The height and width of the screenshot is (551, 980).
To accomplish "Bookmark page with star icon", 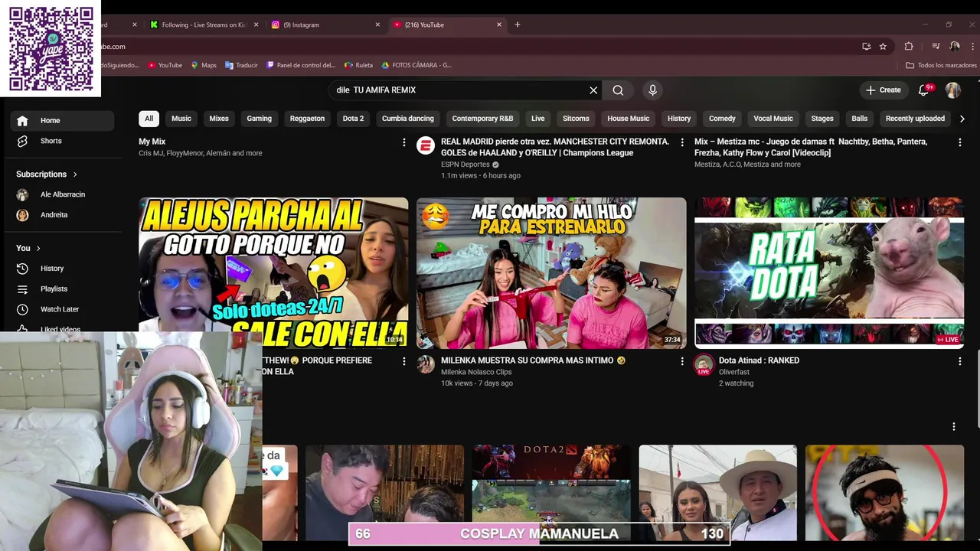I will point(883,47).
